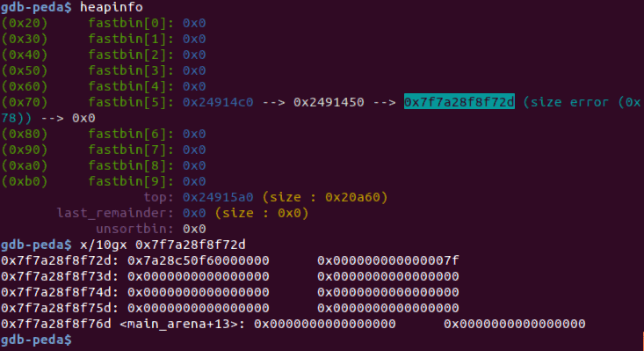Click the <main_arena+13> symbol
This screenshot has width=644, height=351.
point(178,324)
